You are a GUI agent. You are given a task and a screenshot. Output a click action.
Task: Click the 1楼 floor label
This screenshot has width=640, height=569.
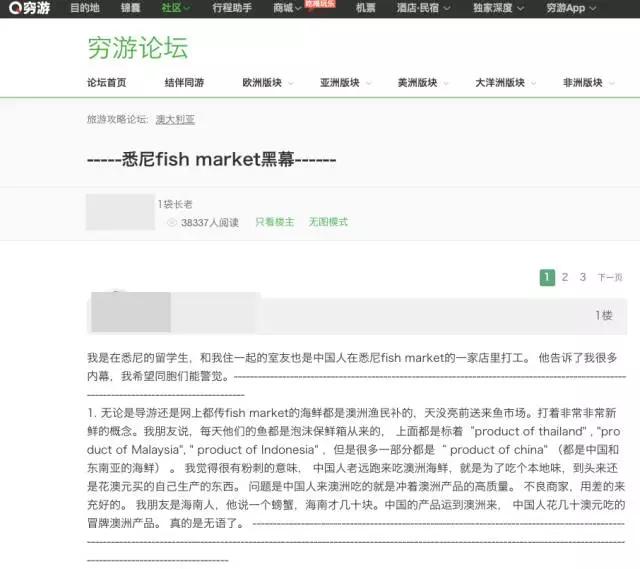pos(604,315)
